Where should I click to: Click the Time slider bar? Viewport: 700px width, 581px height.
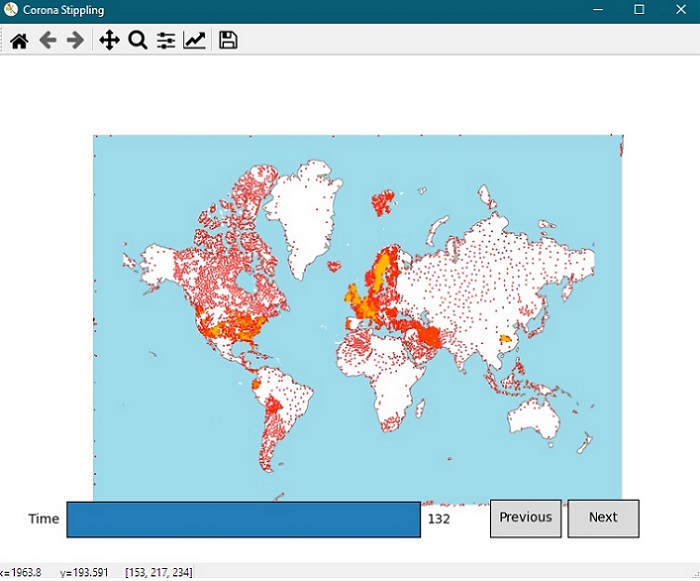243,519
